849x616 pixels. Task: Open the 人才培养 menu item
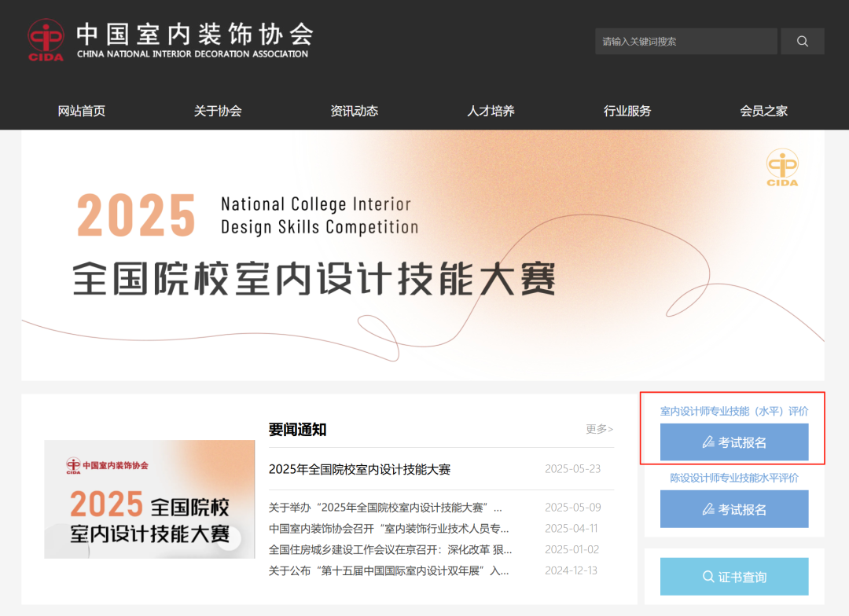point(491,111)
